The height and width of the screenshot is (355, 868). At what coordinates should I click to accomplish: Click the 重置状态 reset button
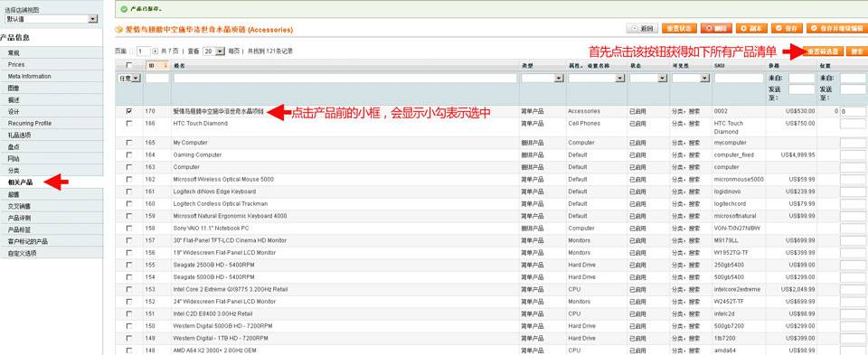679,29
